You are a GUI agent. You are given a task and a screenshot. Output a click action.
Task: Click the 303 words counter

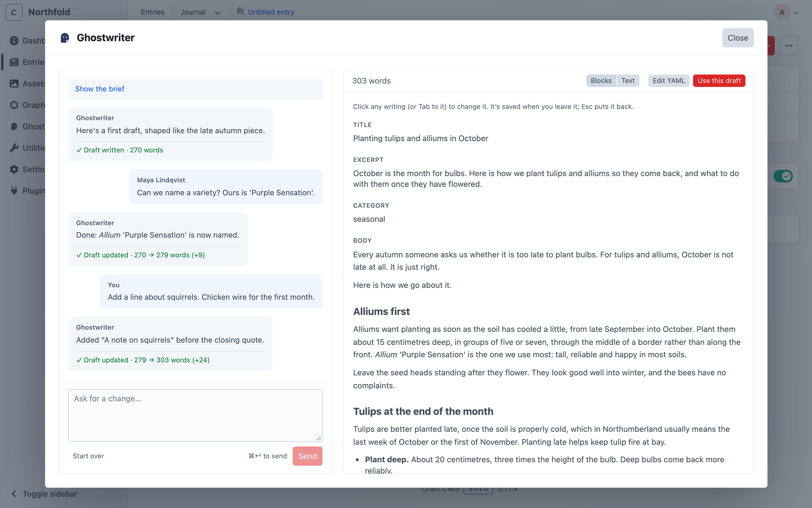[x=371, y=81]
